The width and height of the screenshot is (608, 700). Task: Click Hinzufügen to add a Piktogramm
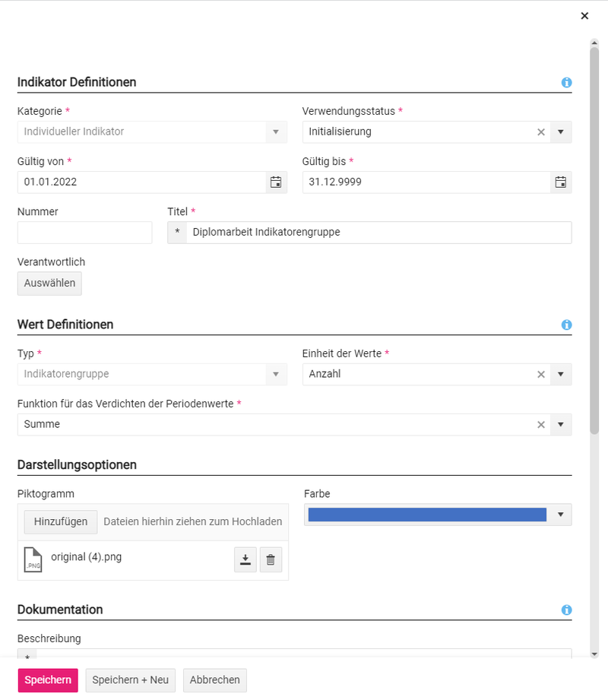click(61, 522)
